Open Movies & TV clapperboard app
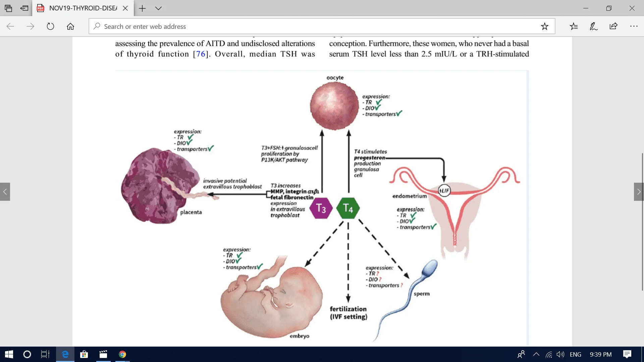This screenshot has height=362, width=644. [x=103, y=354]
